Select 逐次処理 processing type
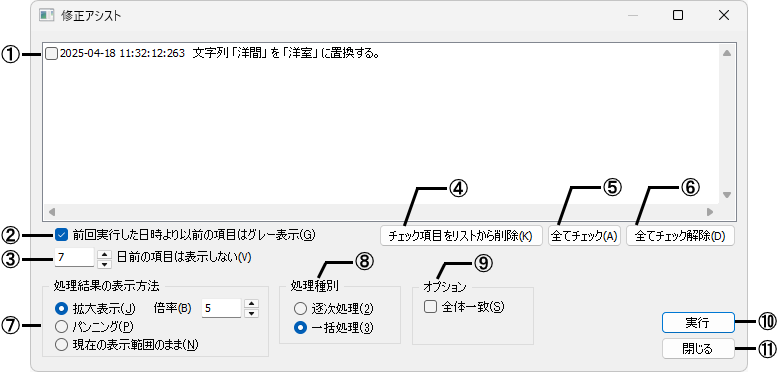The image size is (778, 372). click(300, 309)
